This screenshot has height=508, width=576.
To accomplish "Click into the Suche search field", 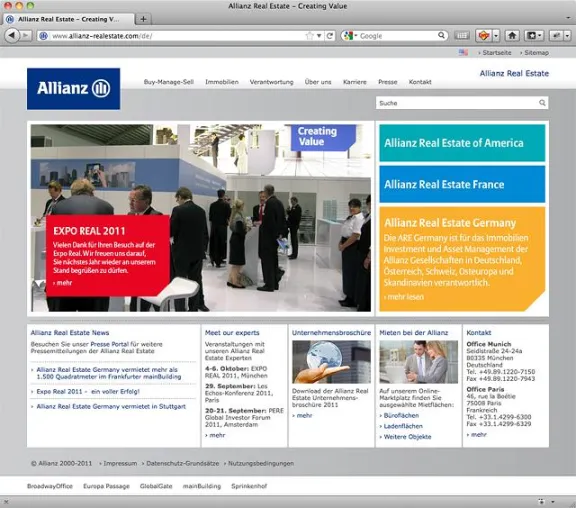I will point(457,103).
